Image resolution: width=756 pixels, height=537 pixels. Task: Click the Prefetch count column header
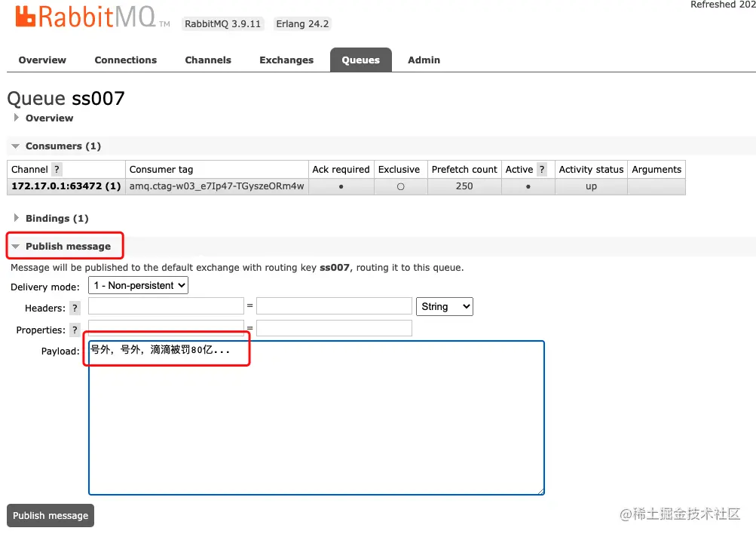click(x=464, y=170)
